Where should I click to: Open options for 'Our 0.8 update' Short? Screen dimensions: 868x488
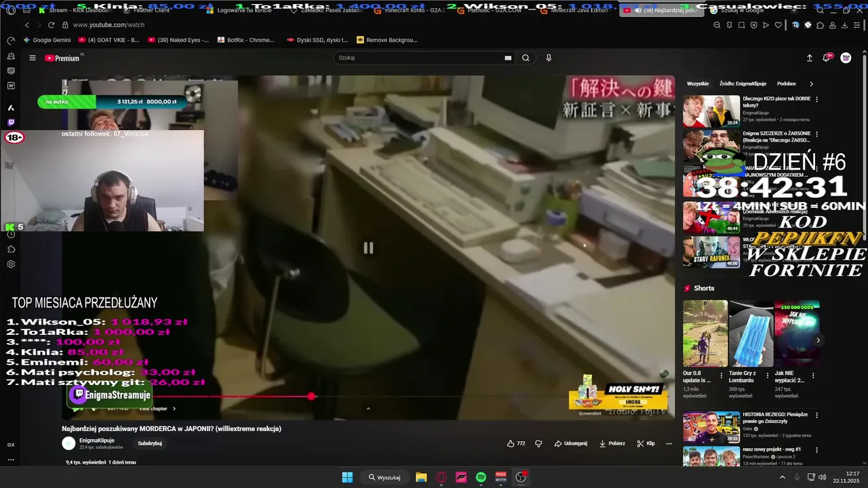pos(721,375)
